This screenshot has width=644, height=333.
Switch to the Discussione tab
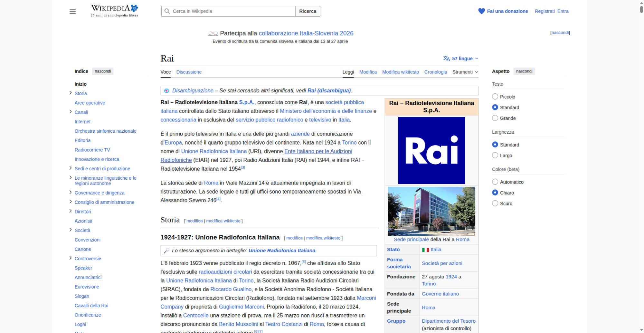[x=189, y=72]
